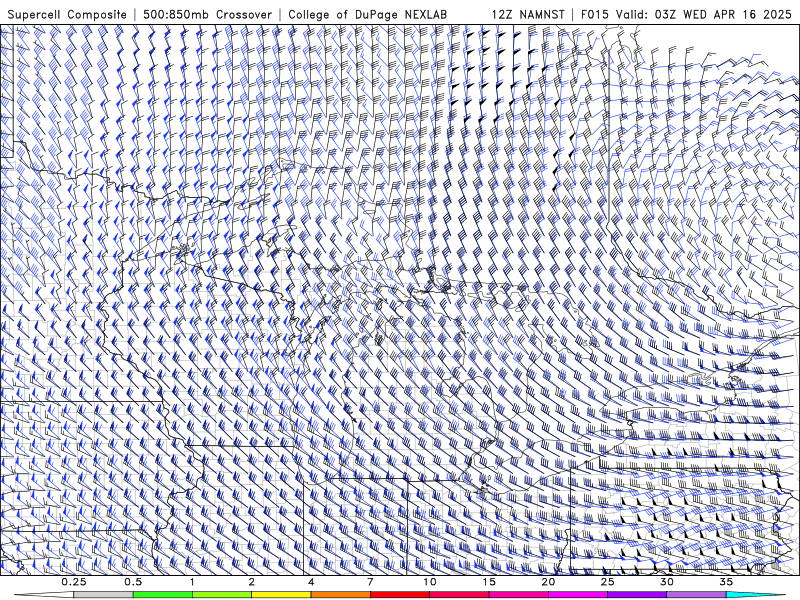
Task: Click the '500:850mb Crossover' header label
Action: coord(207,14)
